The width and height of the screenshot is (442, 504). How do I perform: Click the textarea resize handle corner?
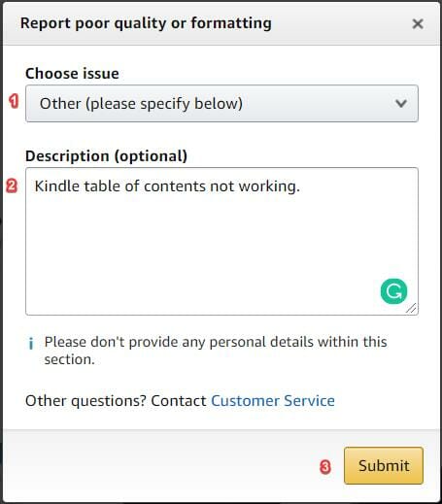point(411,309)
